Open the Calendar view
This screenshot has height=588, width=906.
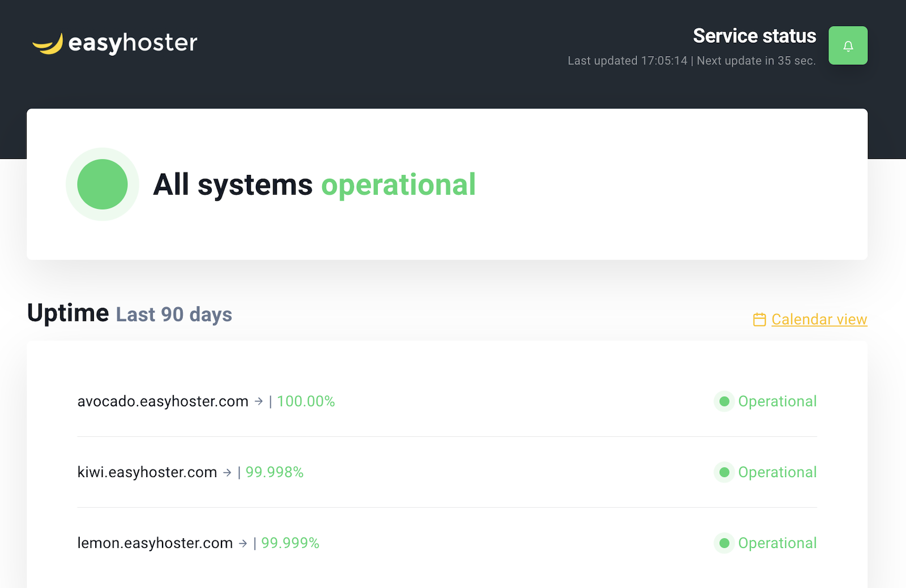pos(819,319)
